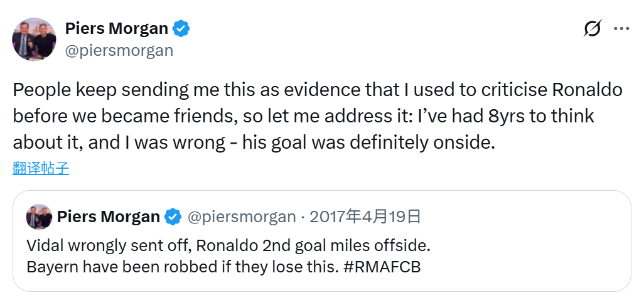Open the 2017年4月19日 date link

pyautogui.click(x=365, y=217)
